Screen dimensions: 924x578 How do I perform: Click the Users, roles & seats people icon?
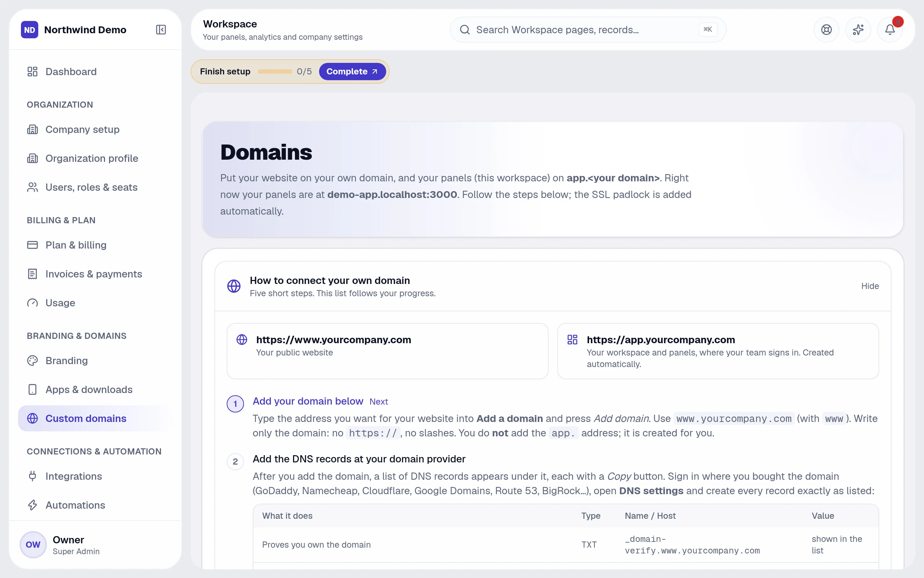(32, 187)
